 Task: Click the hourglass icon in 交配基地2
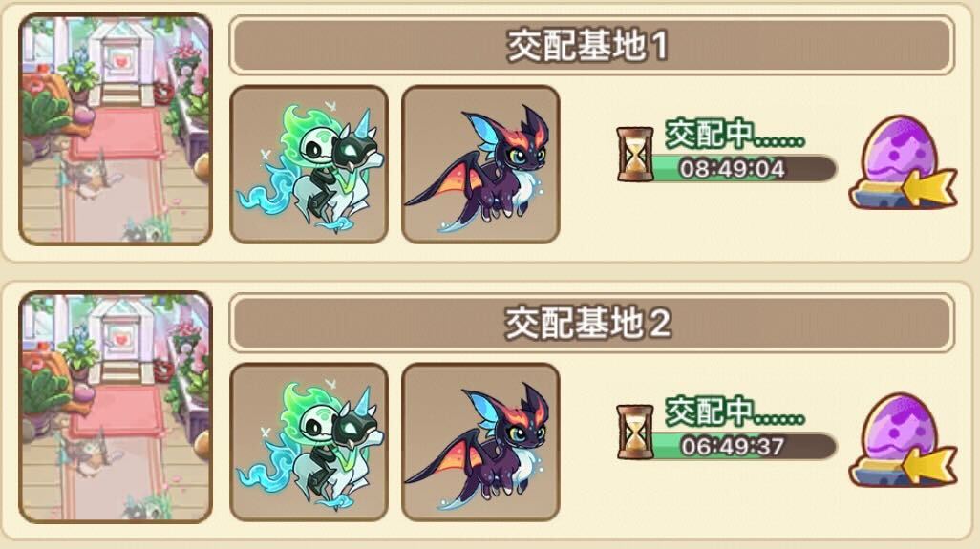[x=634, y=433]
